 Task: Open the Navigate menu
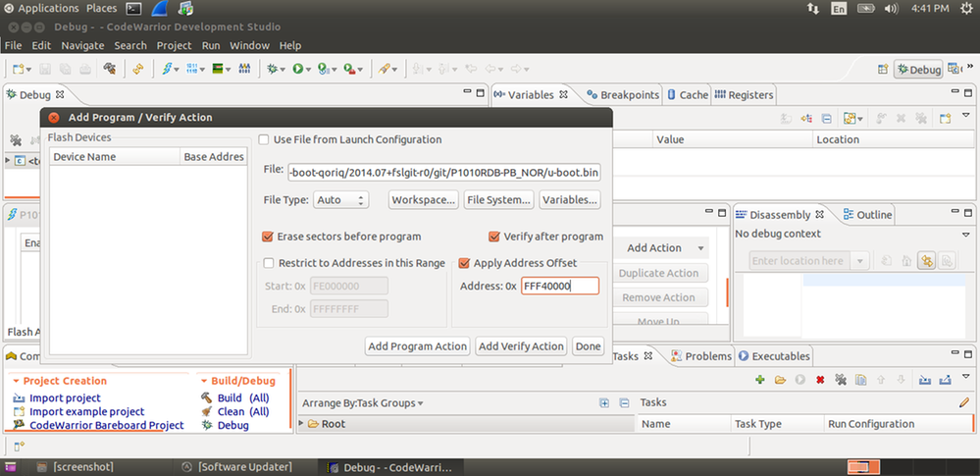[82, 45]
